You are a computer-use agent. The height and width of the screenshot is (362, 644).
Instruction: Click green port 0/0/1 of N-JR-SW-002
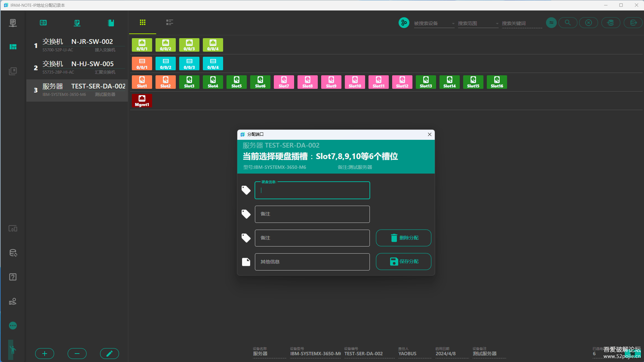point(142,45)
